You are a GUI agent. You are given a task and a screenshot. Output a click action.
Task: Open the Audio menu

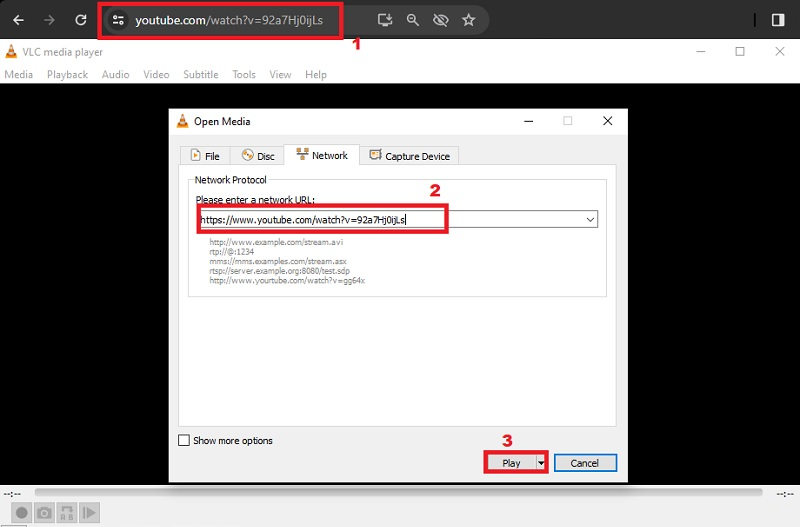tap(115, 74)
